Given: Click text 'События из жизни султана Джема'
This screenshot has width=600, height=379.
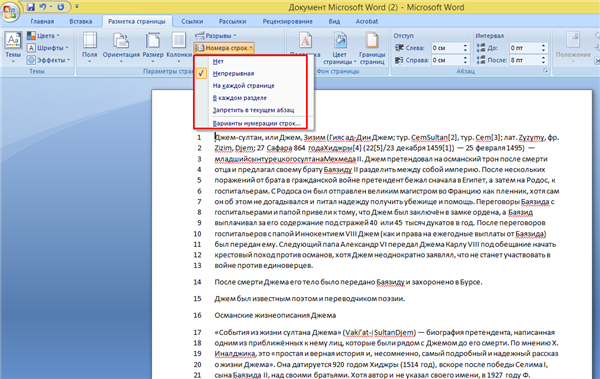Looking at the screenshot, I should [x=276, y=332].
